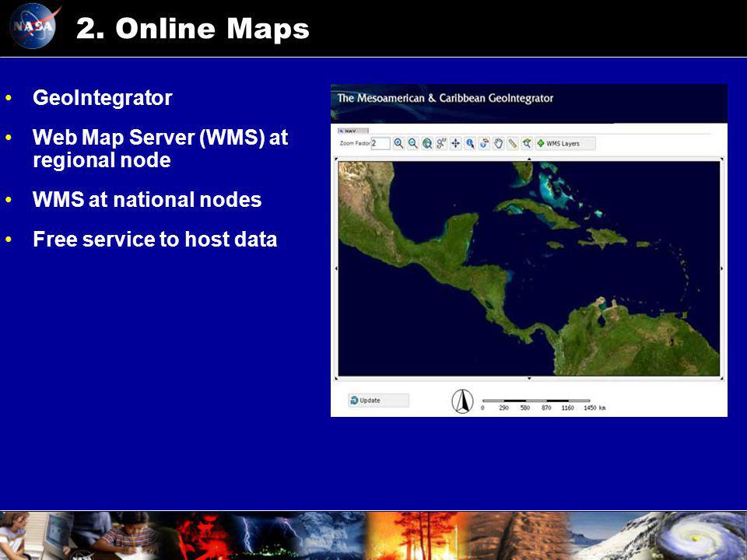Viewport: 747px width, 560px height.
Task: Click the refresh info toolbar icon
Action: pos(484,143)
